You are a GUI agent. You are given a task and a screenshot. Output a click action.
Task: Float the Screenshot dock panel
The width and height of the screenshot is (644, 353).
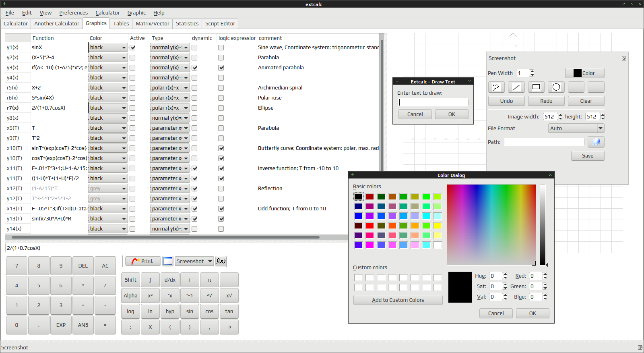point(624,58)
